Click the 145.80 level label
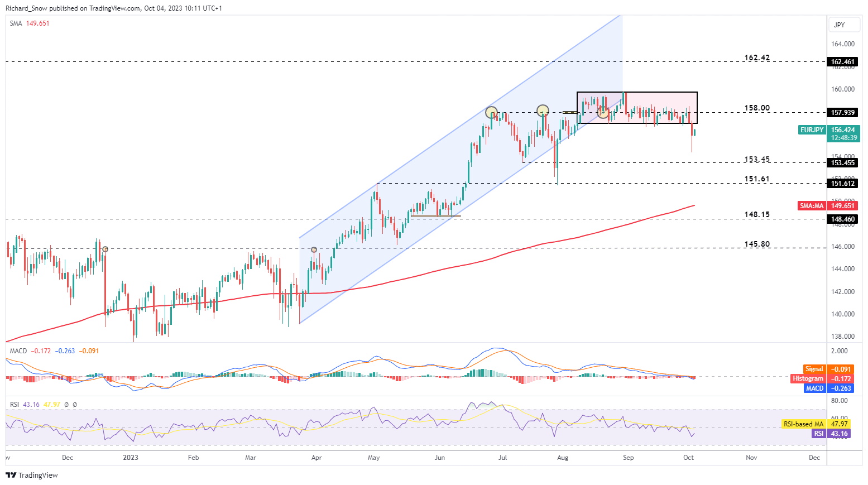Screen dimensions: 868x485 tap(757, 244)
